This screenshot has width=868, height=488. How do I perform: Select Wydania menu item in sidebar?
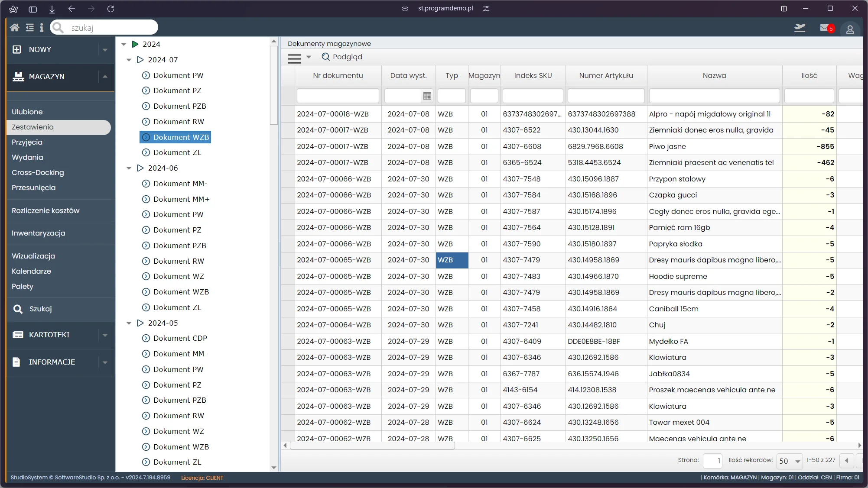click(x=28, y=157)
